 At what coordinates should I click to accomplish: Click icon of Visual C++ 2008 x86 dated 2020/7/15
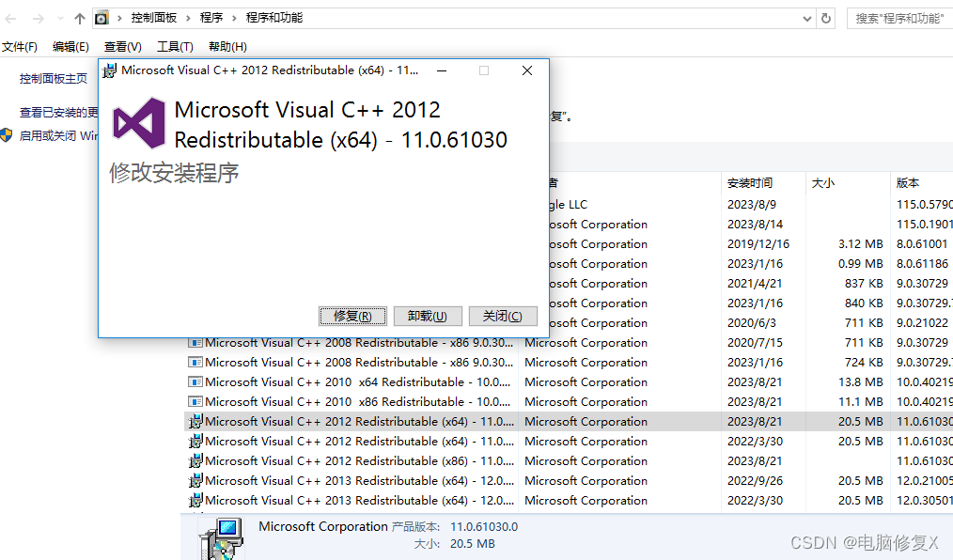click(x=195, y=343)
